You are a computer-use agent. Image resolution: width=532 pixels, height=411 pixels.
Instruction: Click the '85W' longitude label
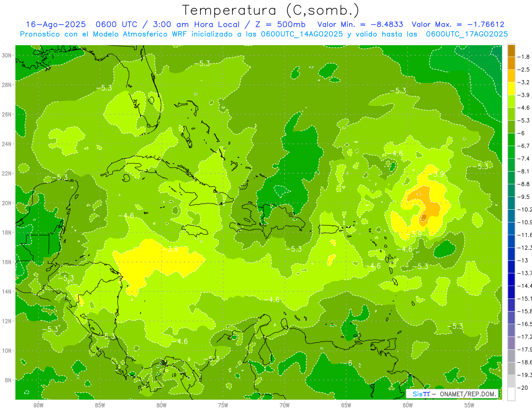(x=100, y=405)
